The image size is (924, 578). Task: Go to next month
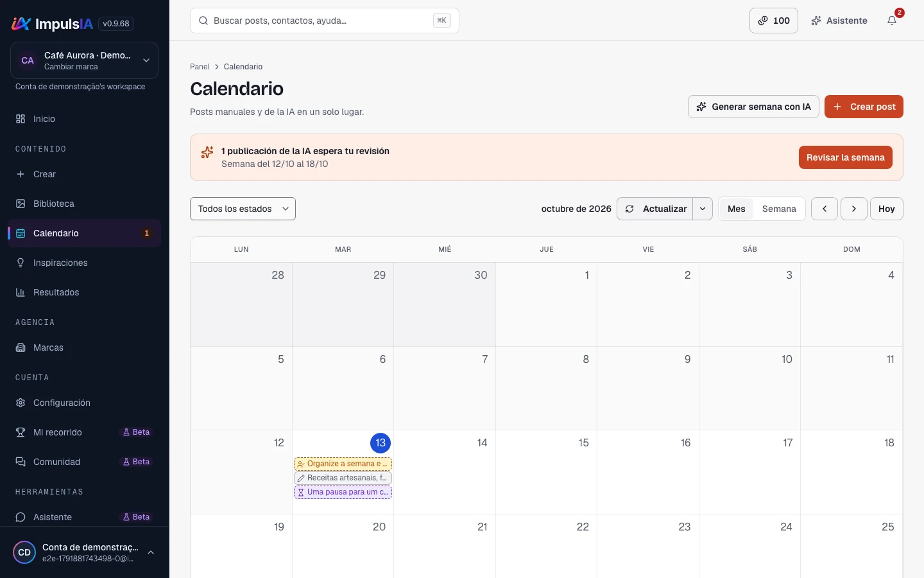click(x=854, y=209)
